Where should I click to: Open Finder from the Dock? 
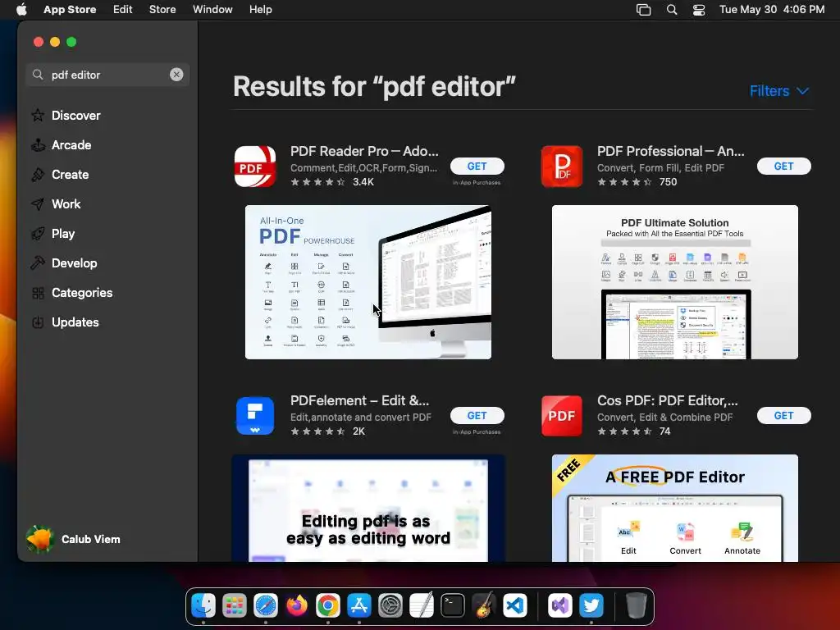[x=203, y=606]
